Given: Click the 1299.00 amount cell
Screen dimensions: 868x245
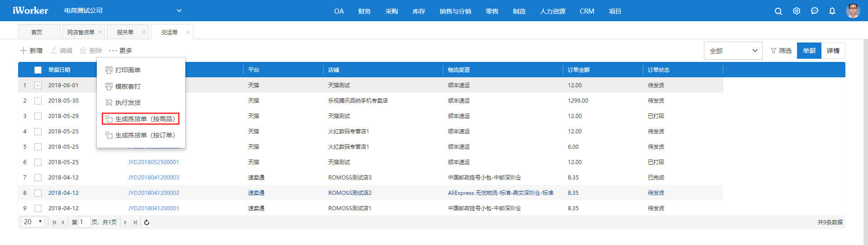Looking at the screenshot, I should click(578, 101).
